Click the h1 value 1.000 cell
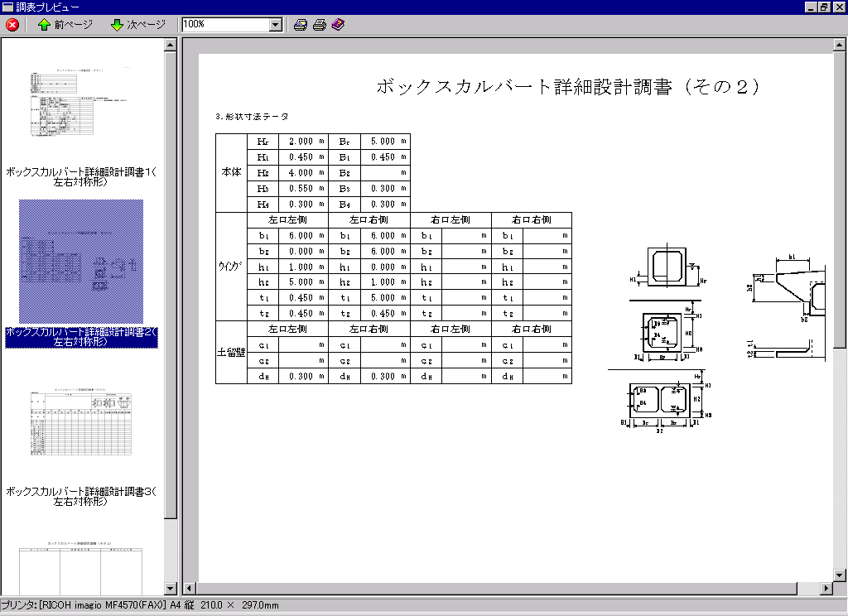 point(303,267)
